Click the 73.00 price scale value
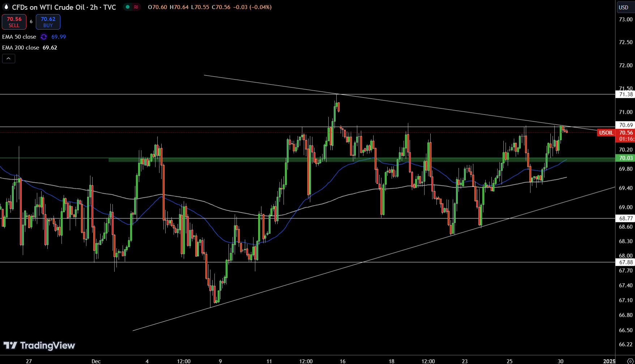 [626, 19]
